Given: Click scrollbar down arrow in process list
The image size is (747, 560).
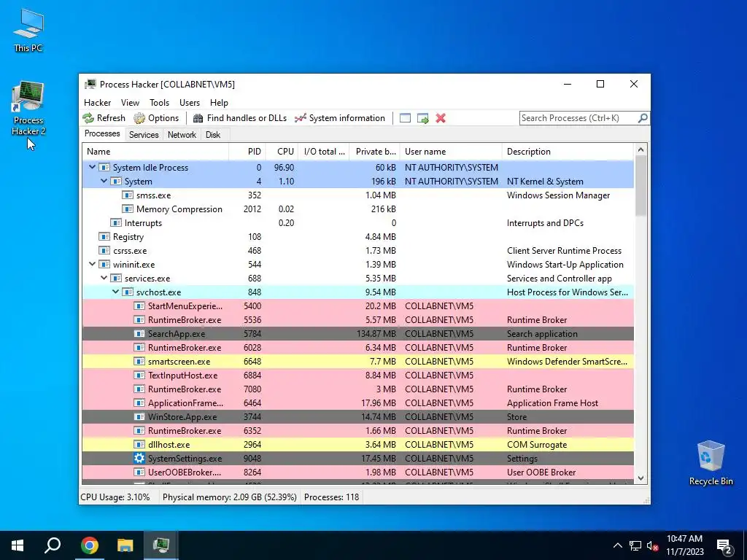Looking at the screenshot, I should click(640, 478).
